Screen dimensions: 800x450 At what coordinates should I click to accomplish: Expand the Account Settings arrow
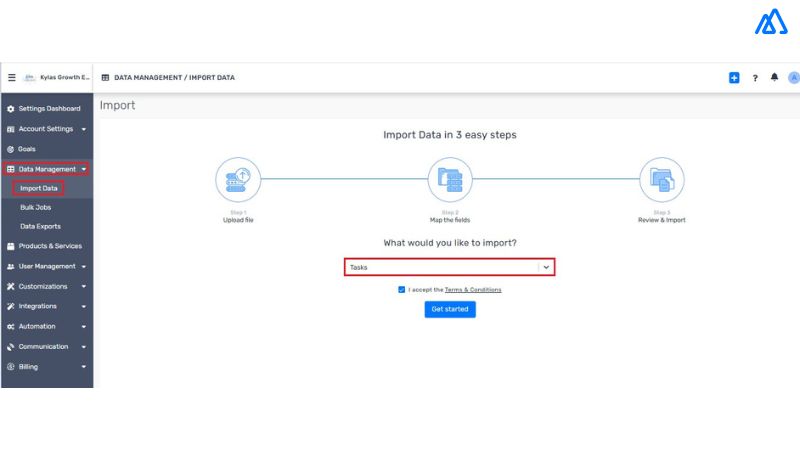84,129
